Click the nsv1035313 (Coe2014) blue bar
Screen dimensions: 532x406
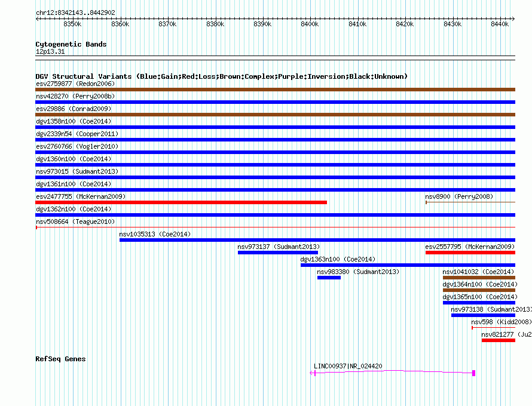click(x=317, y=240)
